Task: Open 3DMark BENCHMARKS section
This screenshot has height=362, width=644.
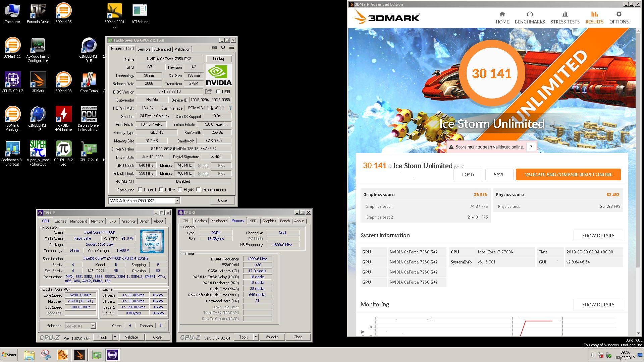Action: [530, 17]
